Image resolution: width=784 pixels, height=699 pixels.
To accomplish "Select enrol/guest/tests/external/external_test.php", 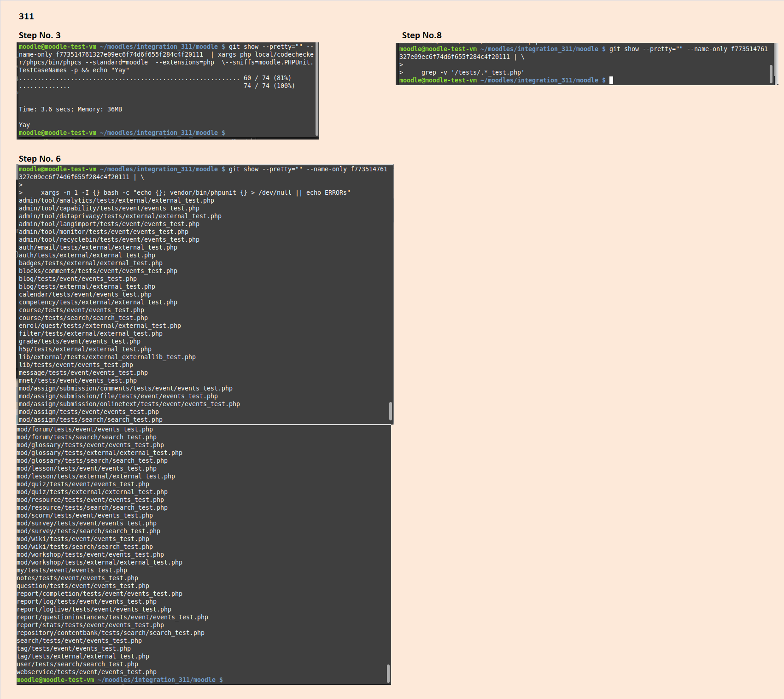I will pos(100,326).
